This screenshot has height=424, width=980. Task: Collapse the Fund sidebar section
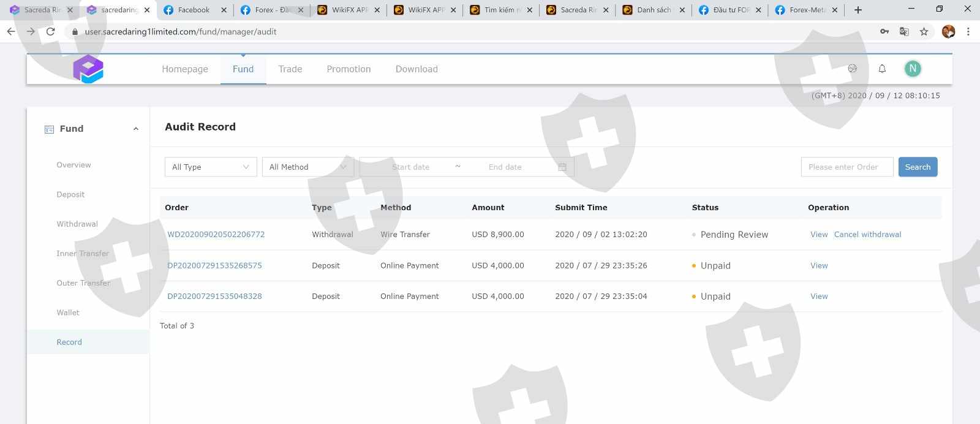pos(136,129)
